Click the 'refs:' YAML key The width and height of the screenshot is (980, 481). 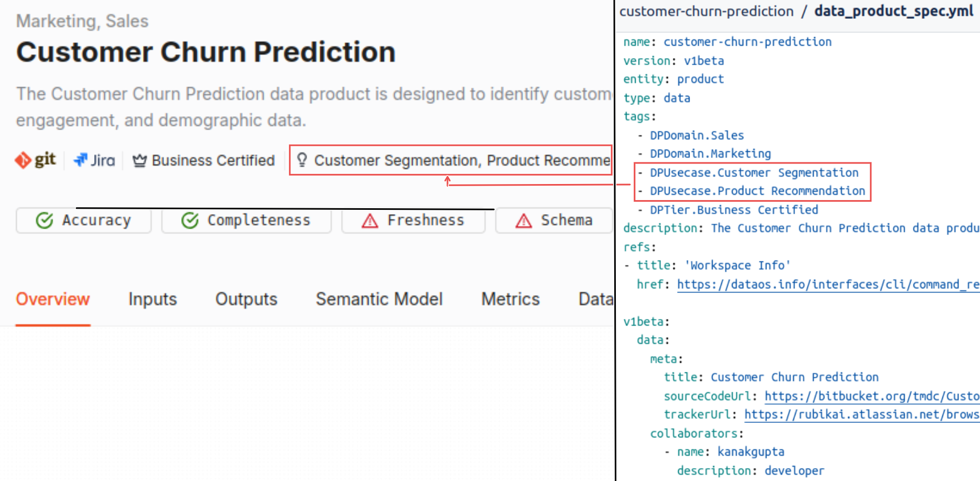[640, 247]
